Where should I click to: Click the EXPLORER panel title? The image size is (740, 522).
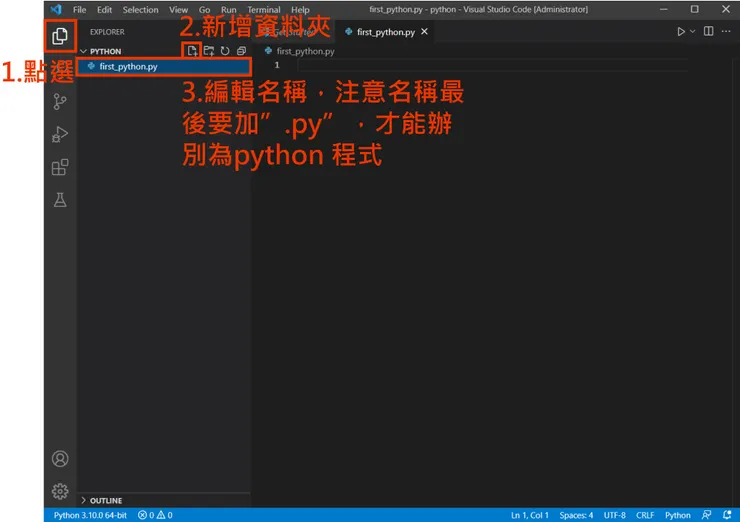107,32
